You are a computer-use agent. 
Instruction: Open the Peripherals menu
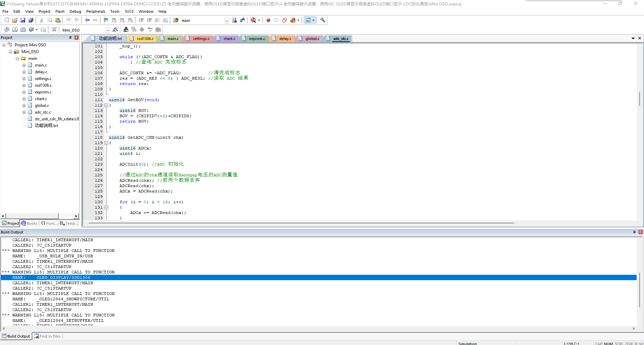click(x=96, y=11)
